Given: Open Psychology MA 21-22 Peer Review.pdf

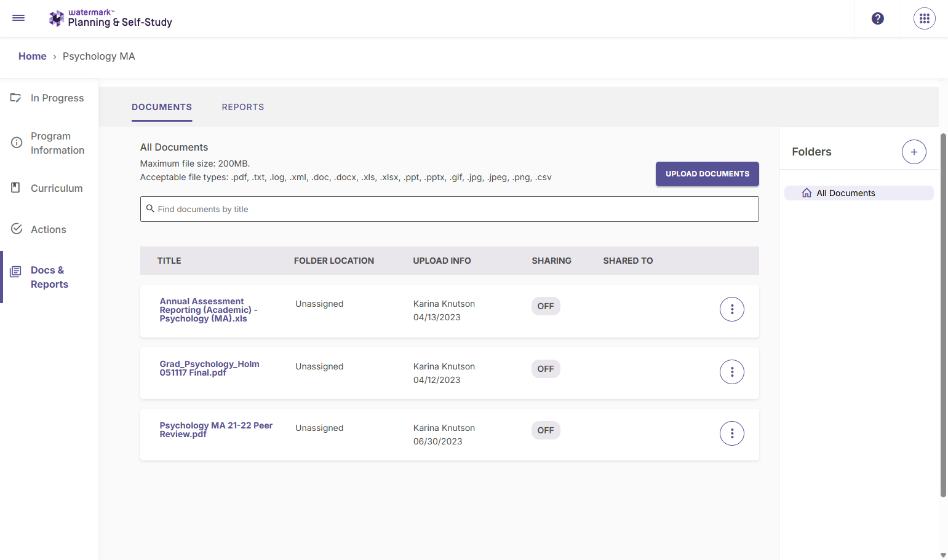Looking at the screenshot, I should pyautogui.click(x=216, y=430).
